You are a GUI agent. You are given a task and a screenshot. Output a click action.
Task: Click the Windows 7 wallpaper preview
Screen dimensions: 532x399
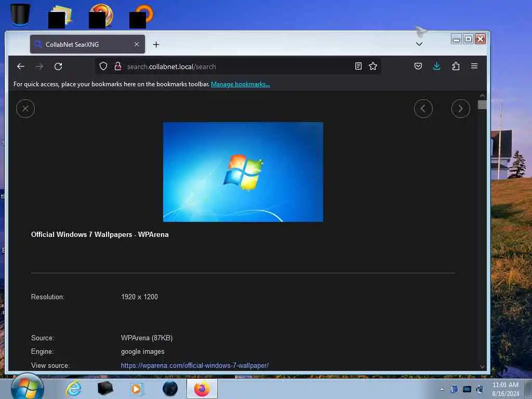[243, 172]
